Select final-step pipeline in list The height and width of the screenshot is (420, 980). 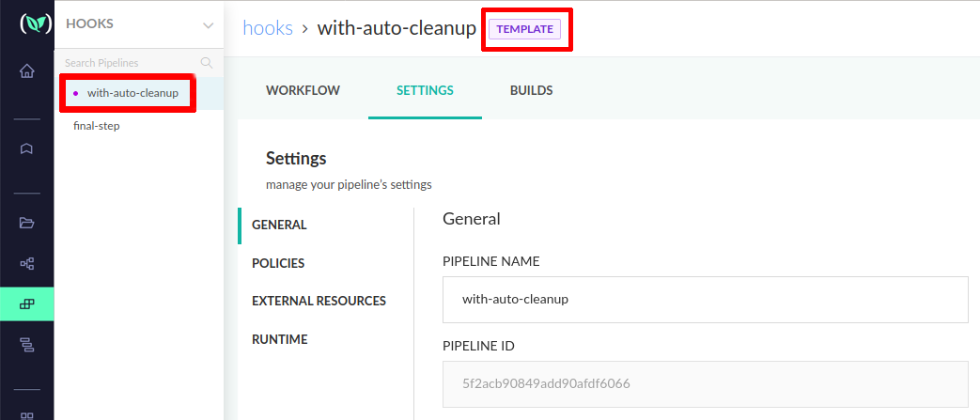(x=97, y=126)
